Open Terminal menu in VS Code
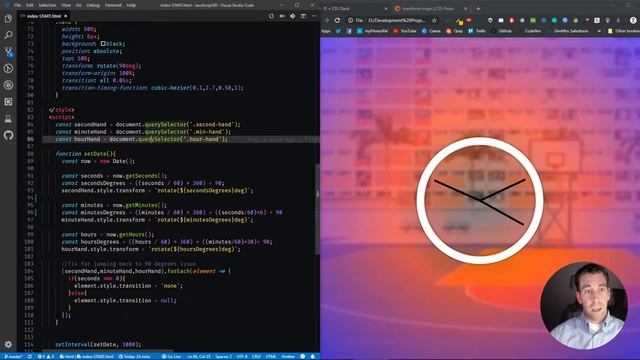This screenshot has height=360, width=640. coord(113,5)
